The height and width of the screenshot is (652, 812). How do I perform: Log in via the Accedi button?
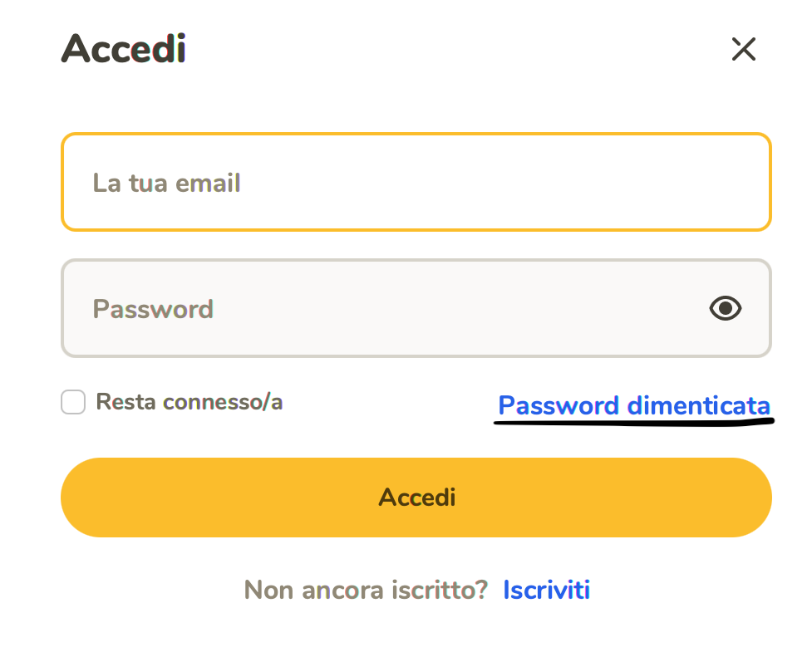pyautogui.click(x=416, y=498)
